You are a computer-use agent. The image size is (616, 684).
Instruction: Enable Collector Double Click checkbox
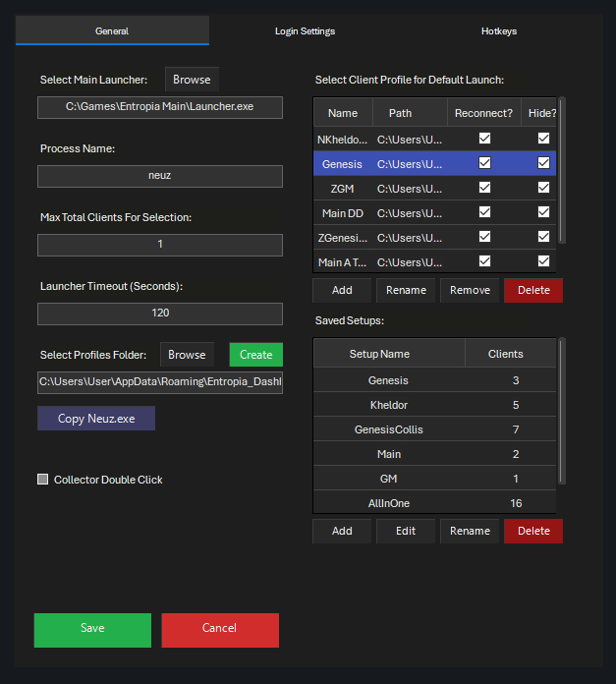[x=42, y=479]
